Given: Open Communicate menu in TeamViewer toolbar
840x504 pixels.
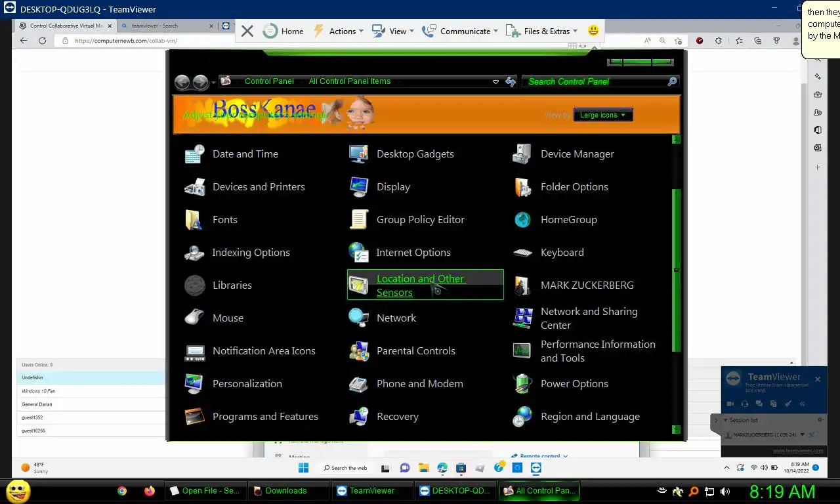Looking at the screenshot, I should coord(459,31).
